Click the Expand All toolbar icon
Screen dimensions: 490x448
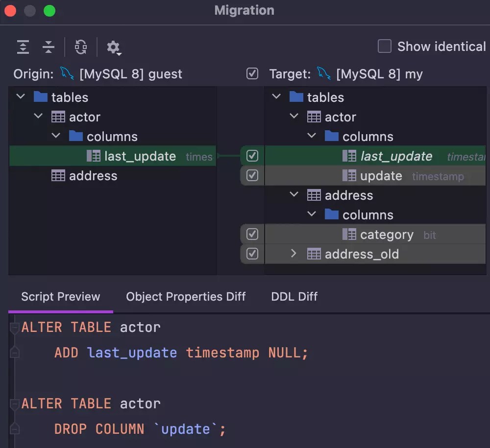[23, 47]
